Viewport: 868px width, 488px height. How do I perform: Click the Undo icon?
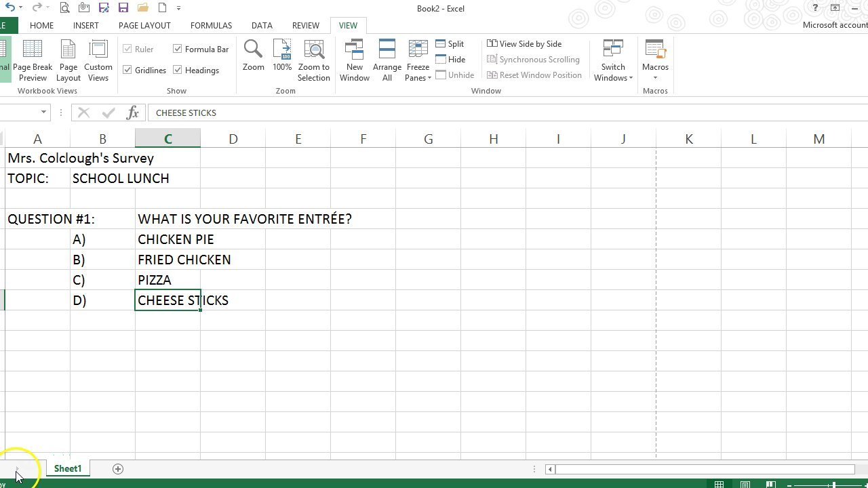[x=11, y=8]
